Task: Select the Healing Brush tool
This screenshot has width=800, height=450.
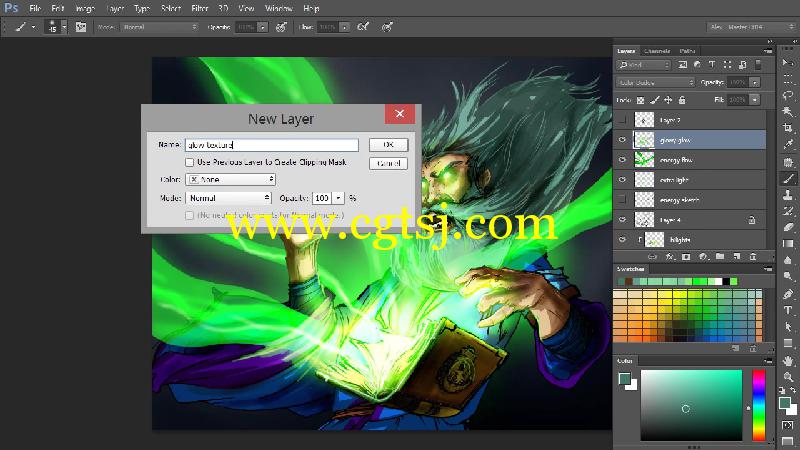Action: [788, 162]
